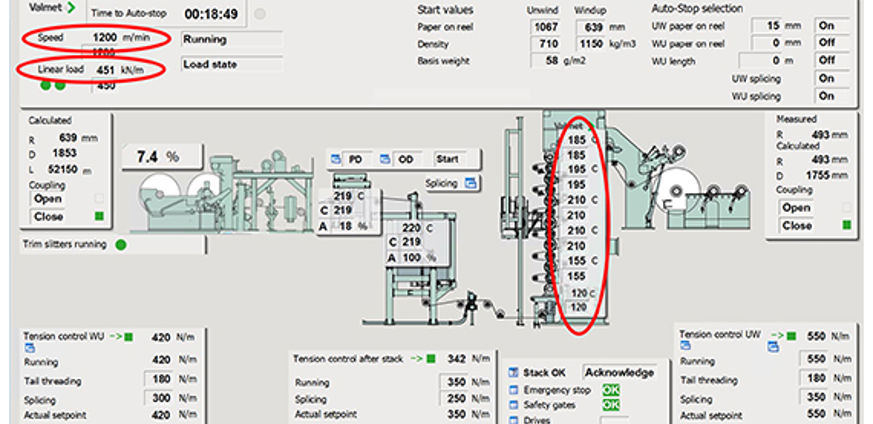The image size is (873, 424).
Task: Click the Load state text box
Action: (x=232, y=65)
